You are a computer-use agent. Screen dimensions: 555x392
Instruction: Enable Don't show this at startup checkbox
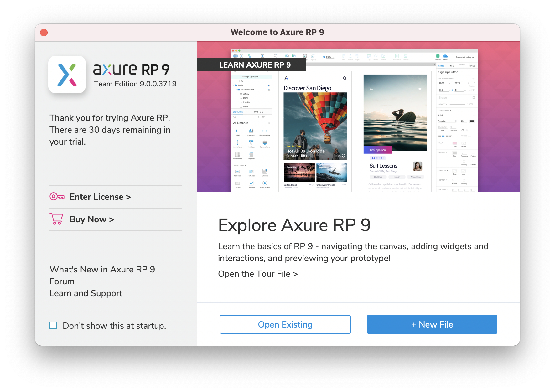[x=53, y=326]
